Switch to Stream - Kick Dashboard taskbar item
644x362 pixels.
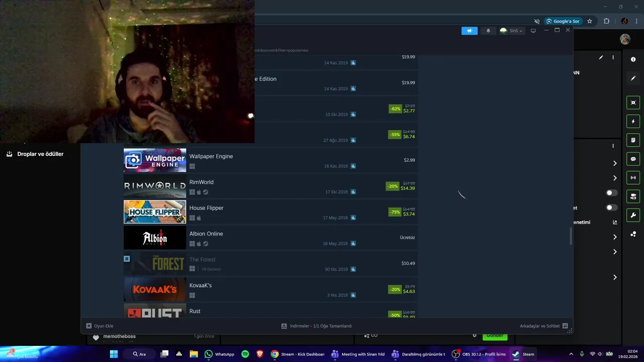coord(298,354)
